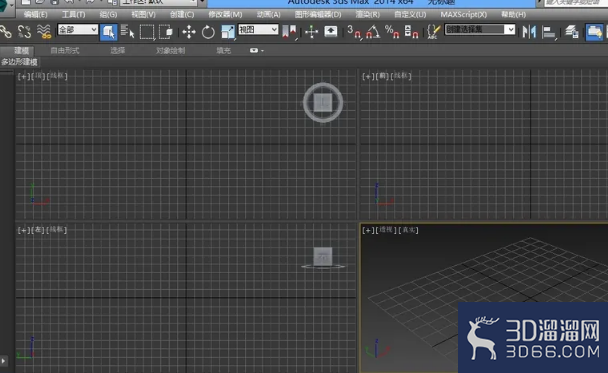Choose the Bind to Space Warp tool
This screenshot has height=373, width=608.
pos(44,32)
